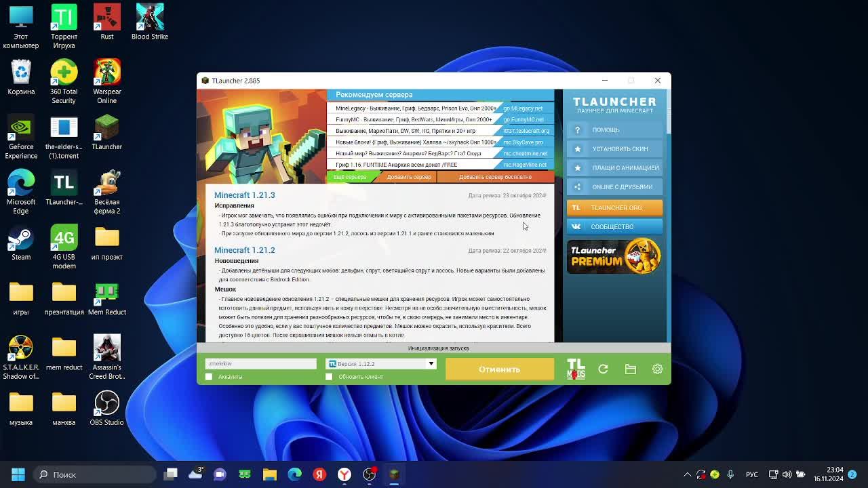Open the mem reduct folder on desktop
The image size is (868, 488).
tap(64, 353)
